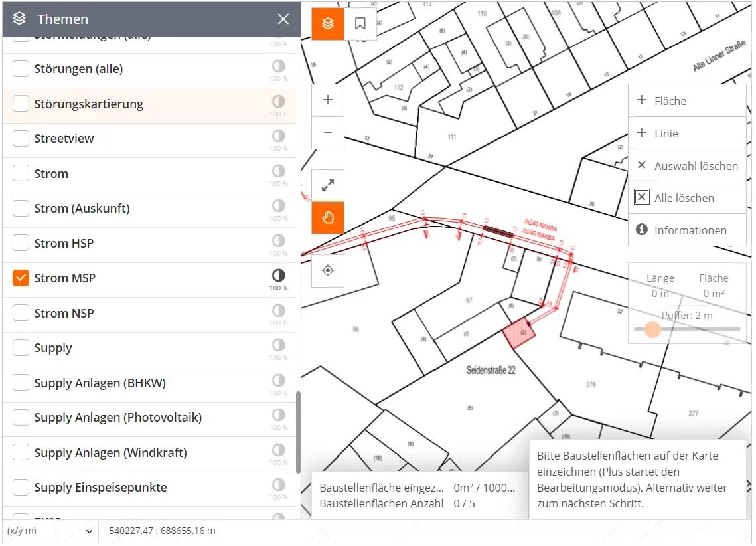This screenshot has width=756, height=546.
Task: Click Alle löschen to clear drawings
Action: (686, 198)
